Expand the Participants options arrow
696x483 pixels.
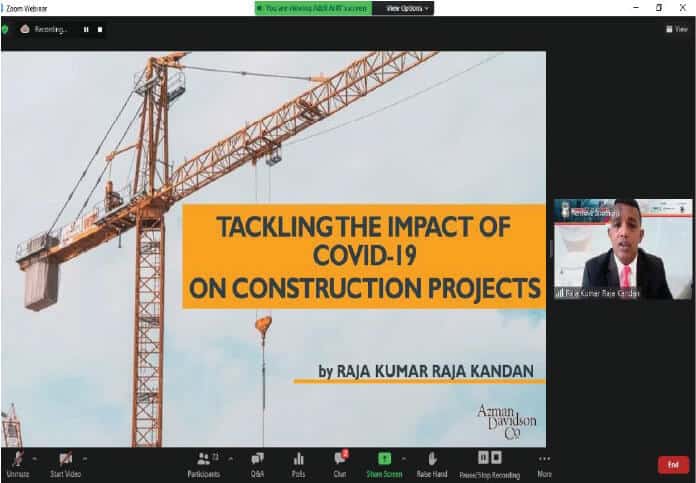point(230,459)
